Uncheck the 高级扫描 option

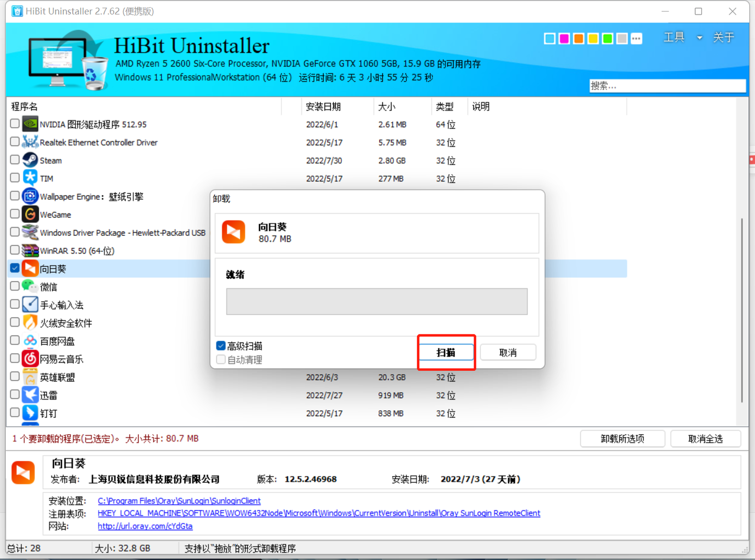(221, 346)
